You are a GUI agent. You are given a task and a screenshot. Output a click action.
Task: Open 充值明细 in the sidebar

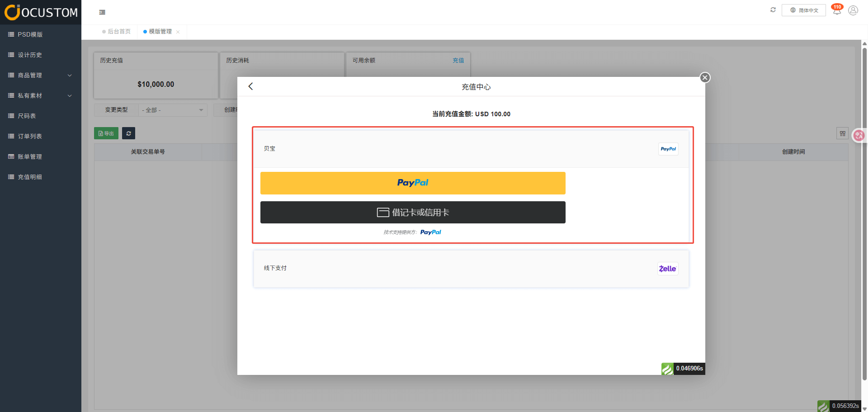pos(30,177)
